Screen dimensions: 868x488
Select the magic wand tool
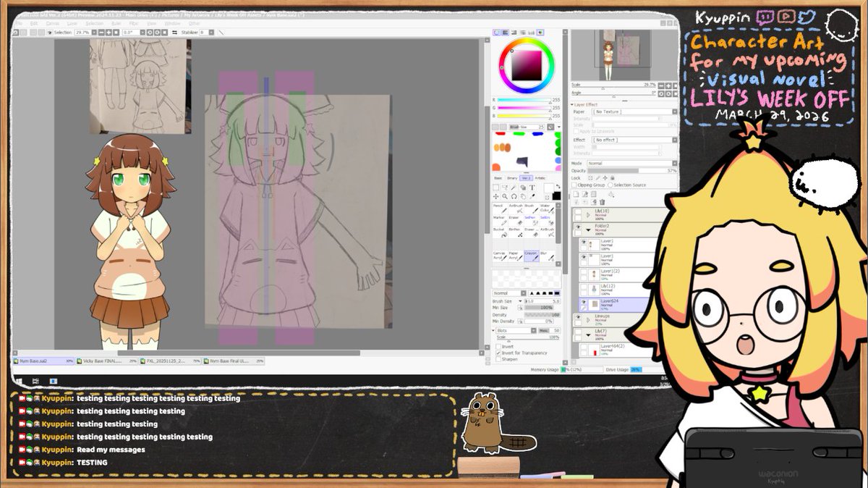click(x=514, y=188)
